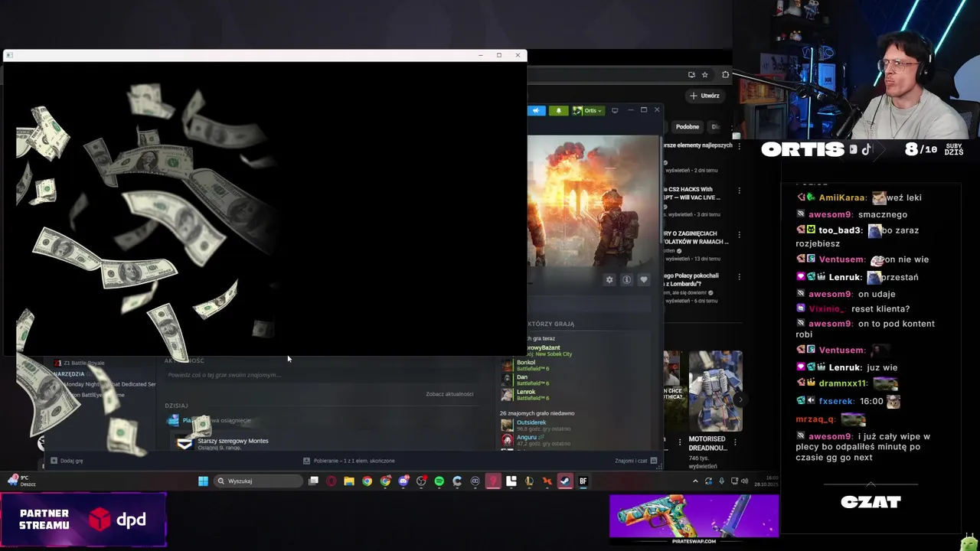This screenshot has height=551, width=980.
Task: Open Anguru's profile in Steam friends list
Action: [x=536, y=440]
